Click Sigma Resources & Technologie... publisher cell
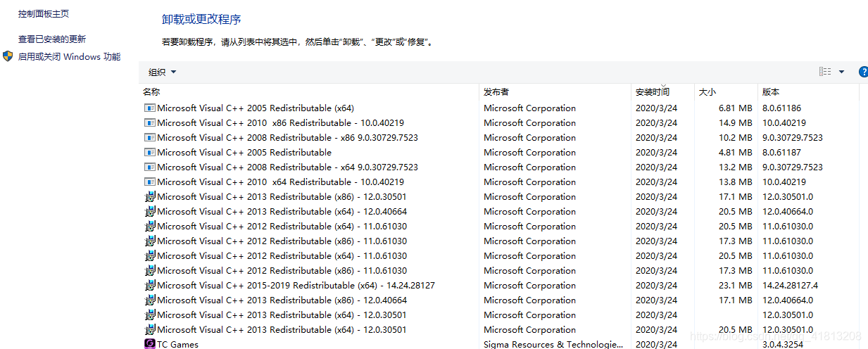The height and width of the screenshot is (349, 868). tap(553, 344)
